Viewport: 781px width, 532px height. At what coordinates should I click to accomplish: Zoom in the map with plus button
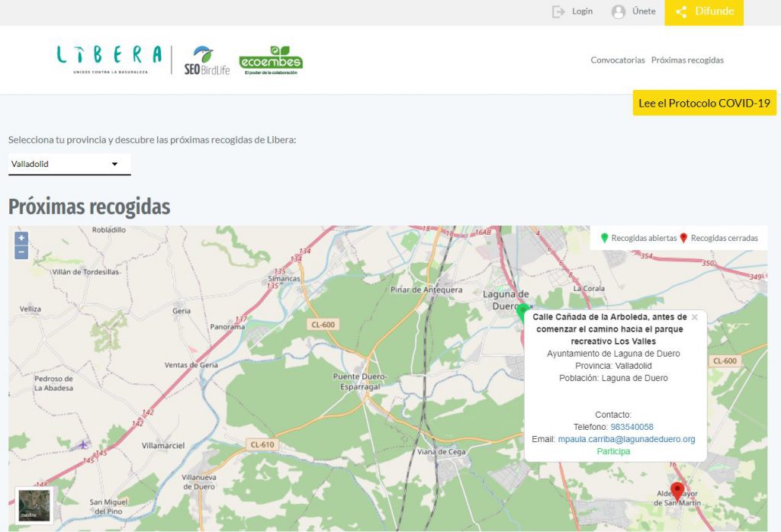click(21, 239)
